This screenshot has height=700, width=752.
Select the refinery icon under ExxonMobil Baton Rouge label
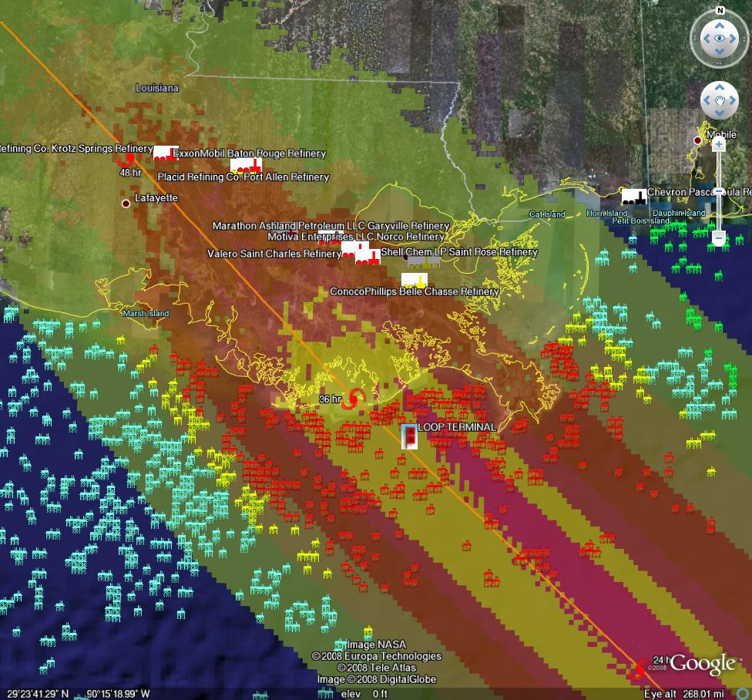246,166
